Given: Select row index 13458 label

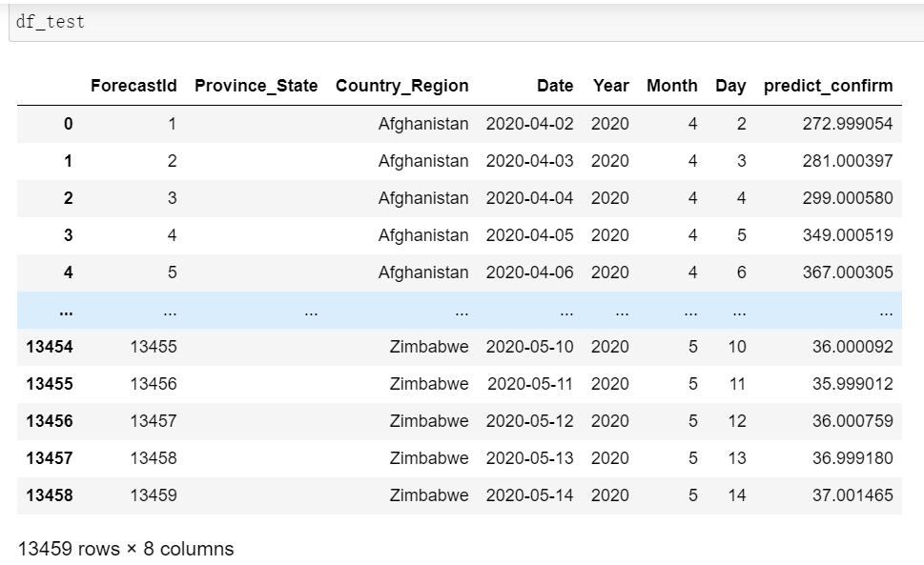Looking at the screenshot, I should tap(50, 495).
